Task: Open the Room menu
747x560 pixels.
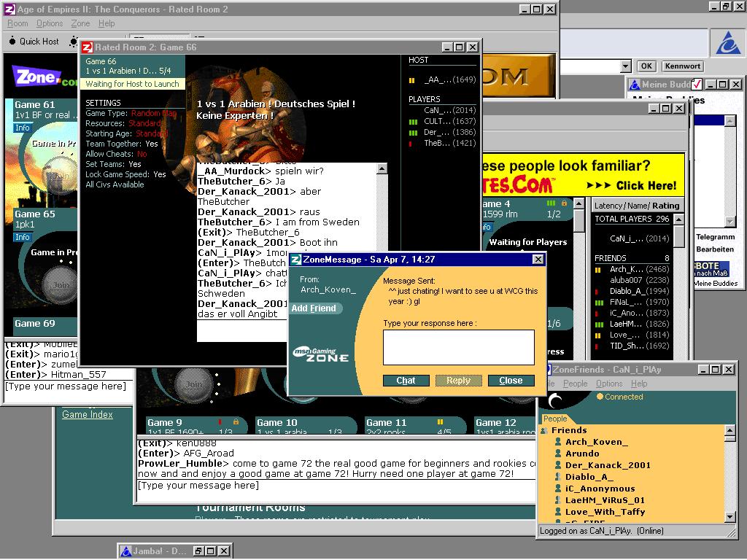Action: [x=18, y=23]
